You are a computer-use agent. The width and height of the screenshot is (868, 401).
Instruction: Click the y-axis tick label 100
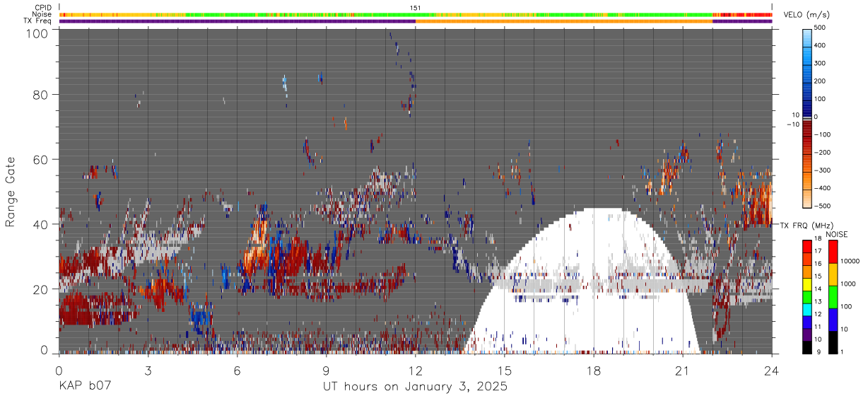pos(38,33)
